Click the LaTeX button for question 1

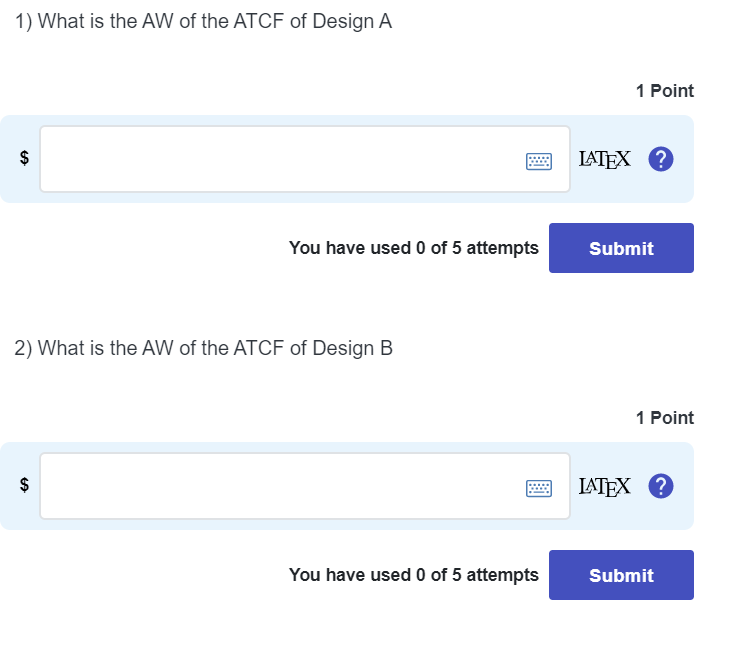coord(605,159)
